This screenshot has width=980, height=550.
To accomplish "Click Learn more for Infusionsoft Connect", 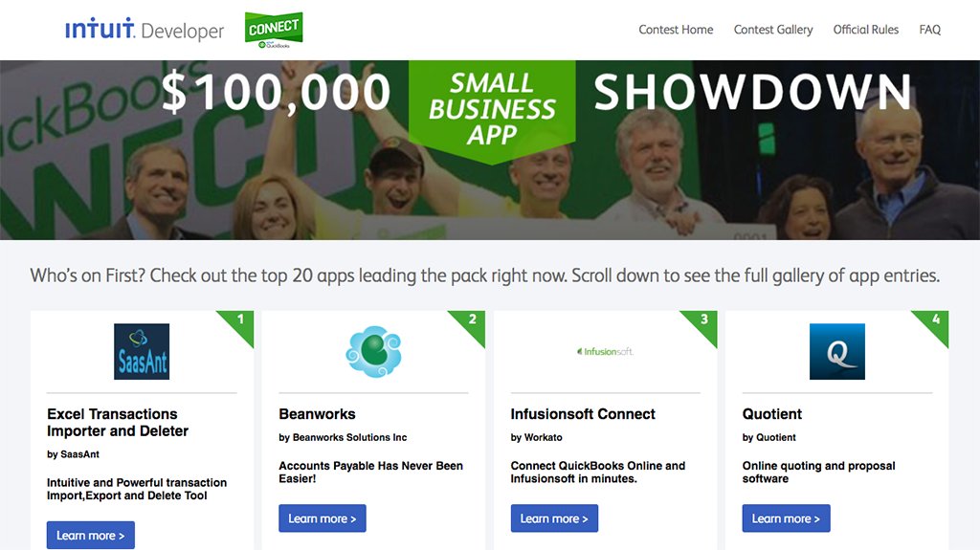I will tap(554, 518).
